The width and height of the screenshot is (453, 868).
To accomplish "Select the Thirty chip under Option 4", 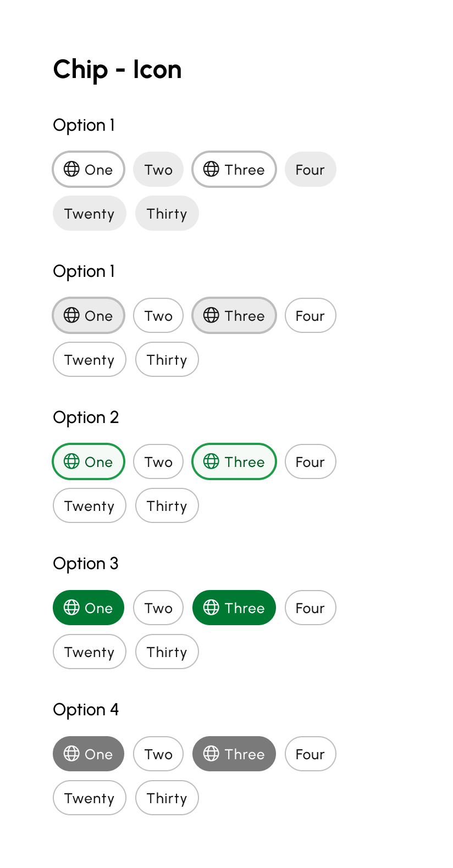I will pyautogui.click(x=167, y=798).
